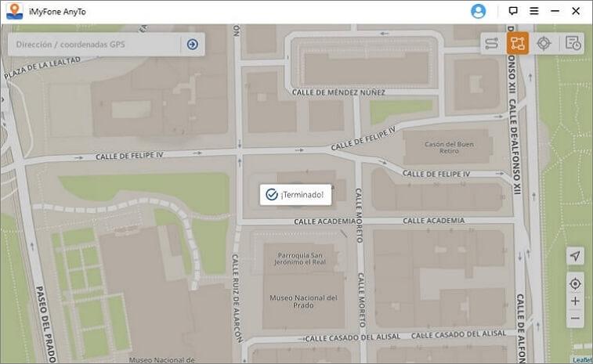Screen dimensions: 593x364
Task: Close the iMyFone AnyTo window
Action: 576,11
